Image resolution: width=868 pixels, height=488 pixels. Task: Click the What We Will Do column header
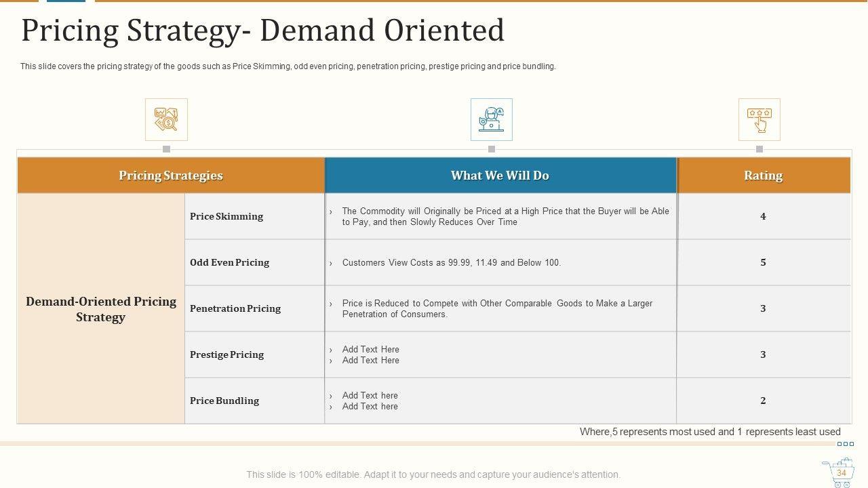click(500, 176)
